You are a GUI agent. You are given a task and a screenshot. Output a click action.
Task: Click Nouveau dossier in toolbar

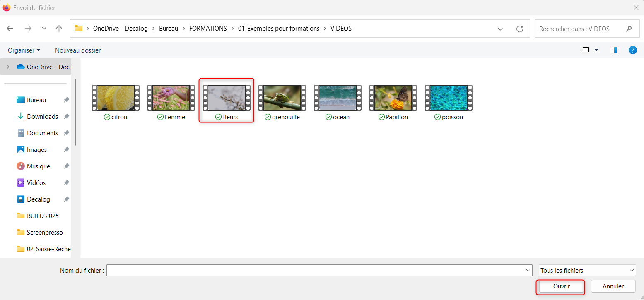[x=78, y=50]
